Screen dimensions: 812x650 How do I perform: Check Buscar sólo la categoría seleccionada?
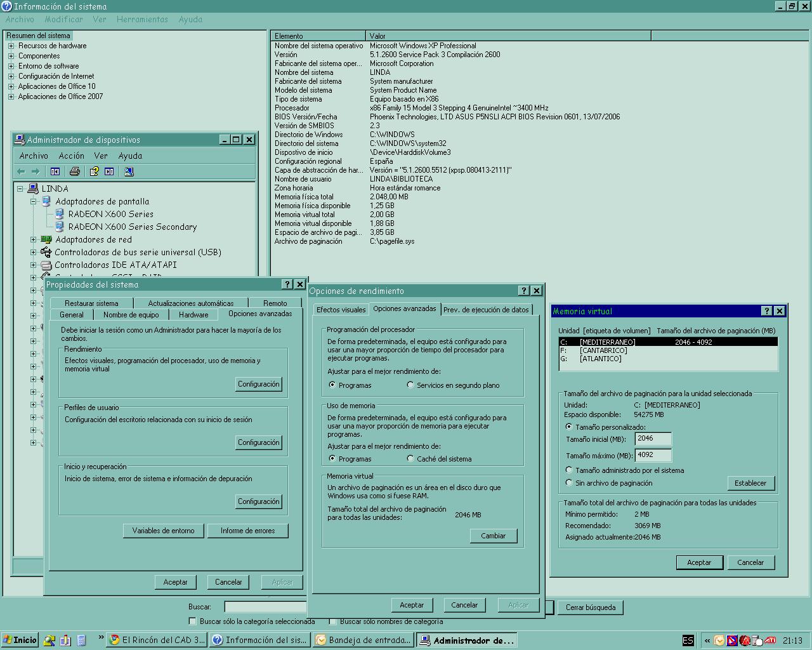(x=193, y=621)
